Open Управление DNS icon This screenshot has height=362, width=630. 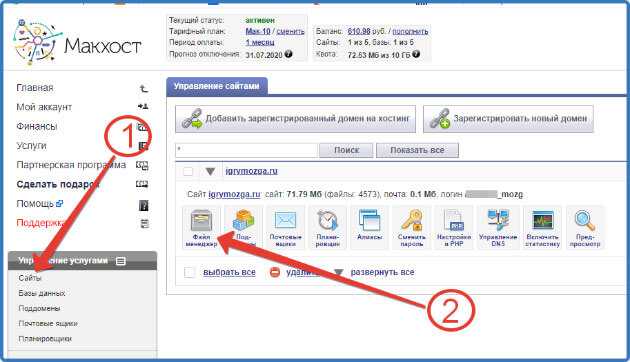point(498,227)
